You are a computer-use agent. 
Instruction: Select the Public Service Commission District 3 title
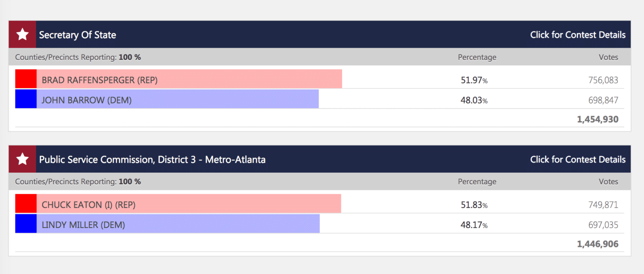click(x=152, y=159)
